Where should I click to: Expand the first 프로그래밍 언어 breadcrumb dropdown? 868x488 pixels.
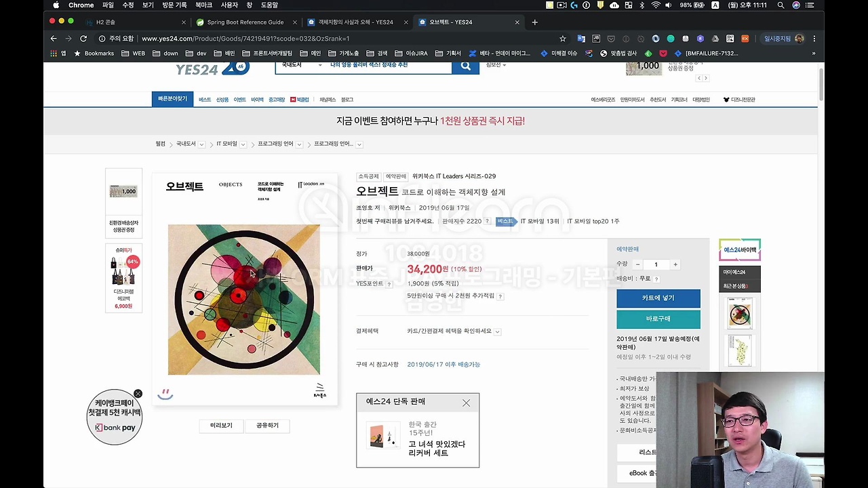pyautogui.click(x=299, y=144)
